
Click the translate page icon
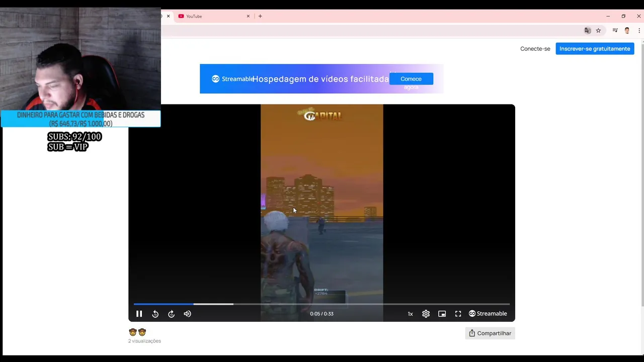[x=587, y=31]
